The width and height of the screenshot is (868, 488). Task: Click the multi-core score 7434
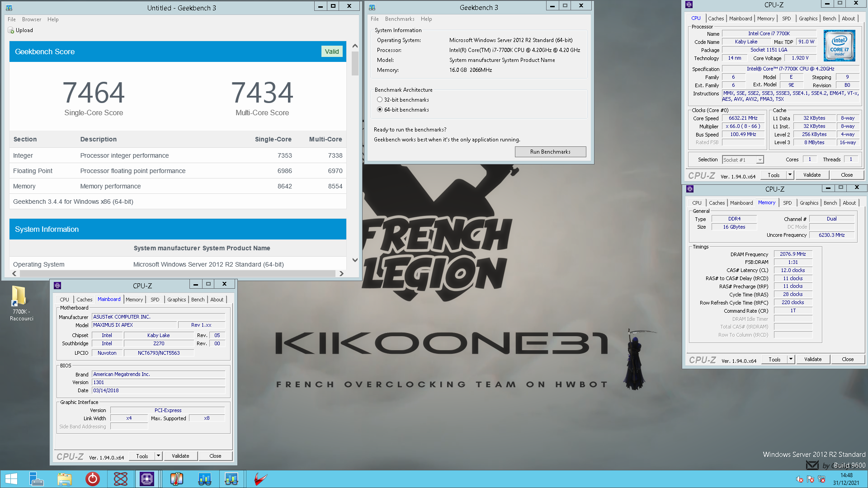click(262, 92)
